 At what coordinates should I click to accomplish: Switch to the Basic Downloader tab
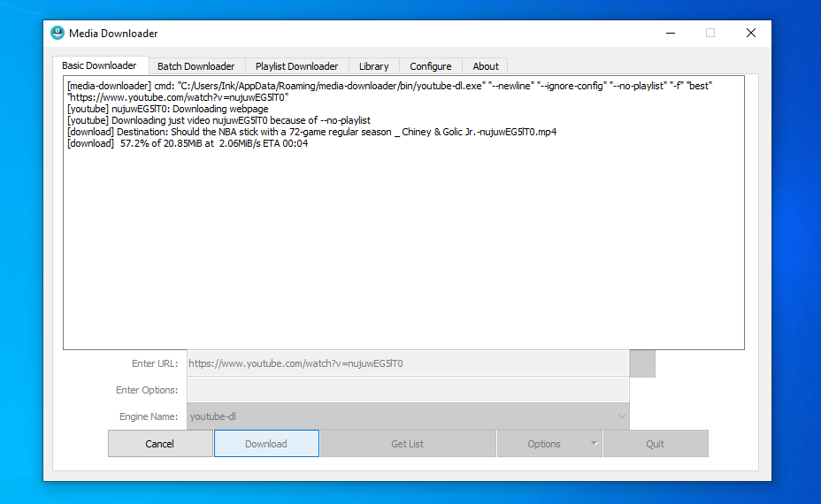pyautogui.click(x=99, y=65)
